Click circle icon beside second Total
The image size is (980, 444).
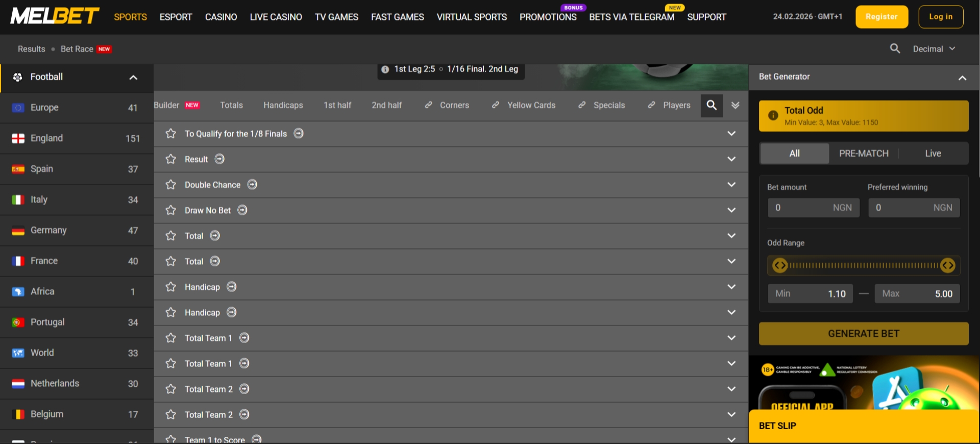[x=215, y=261]
